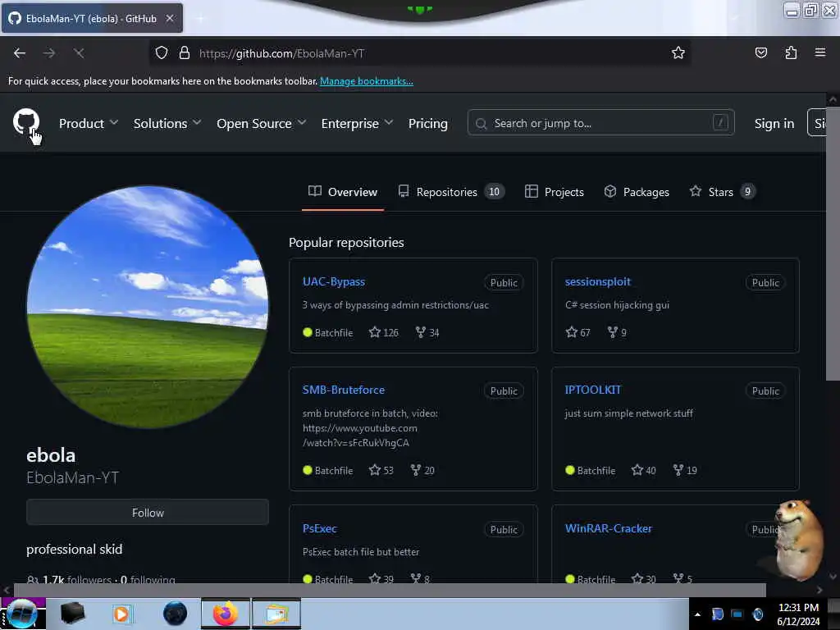Click the Batchfile language label of IPTOOLKIT
This screenshot has width=840, height=630.
click(591, 470)
